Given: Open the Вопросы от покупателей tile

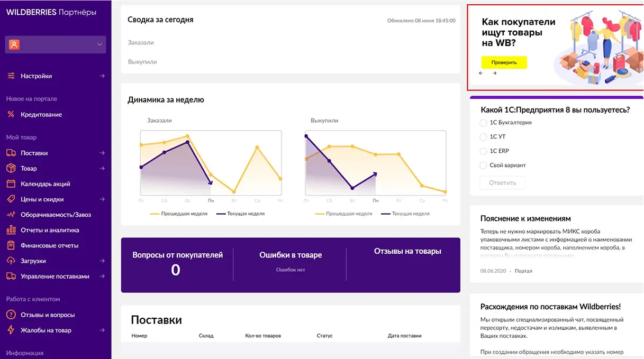Looking at the screenshot, I should (177, 263).
